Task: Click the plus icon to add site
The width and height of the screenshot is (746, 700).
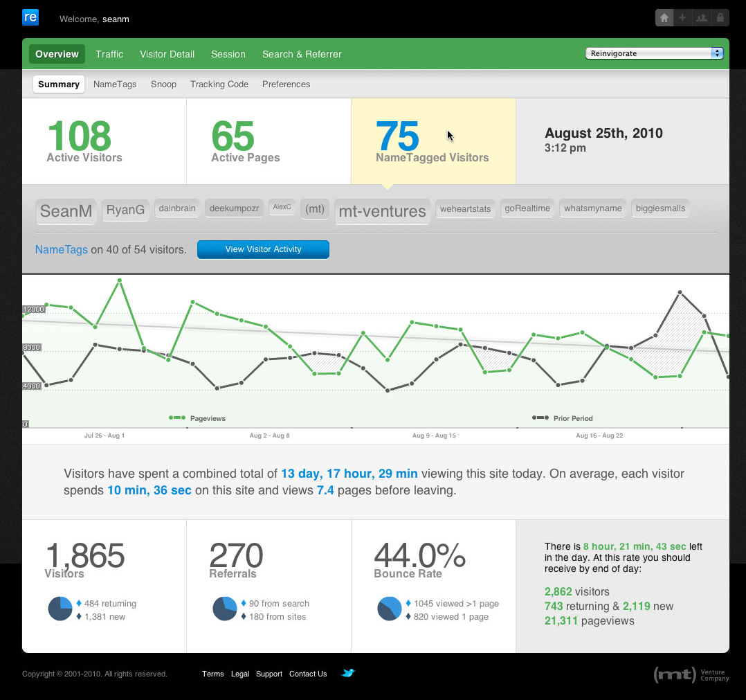Action: 682,18
